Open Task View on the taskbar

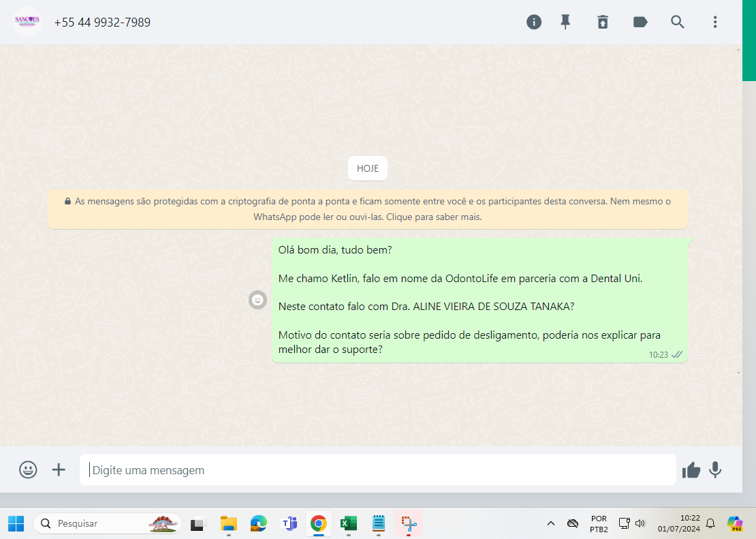click(198, 523)
